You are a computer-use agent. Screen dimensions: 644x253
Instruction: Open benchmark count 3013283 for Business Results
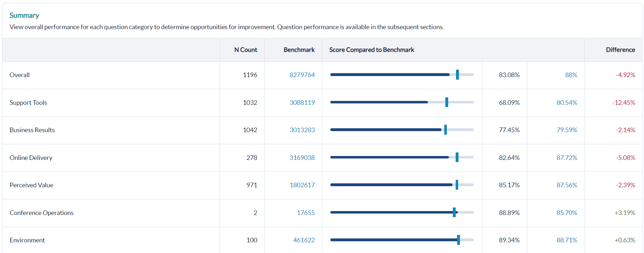click(302, 130)
